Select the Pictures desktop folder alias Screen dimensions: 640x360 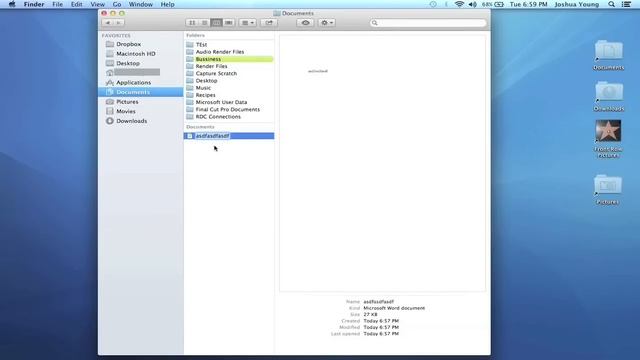[x=608, y=190]
